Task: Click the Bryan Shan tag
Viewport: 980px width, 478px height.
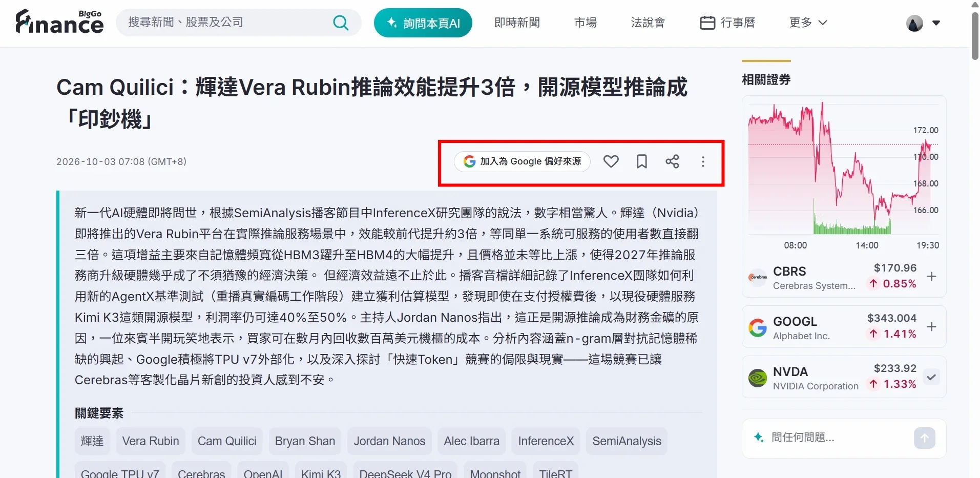Action: 305,441
